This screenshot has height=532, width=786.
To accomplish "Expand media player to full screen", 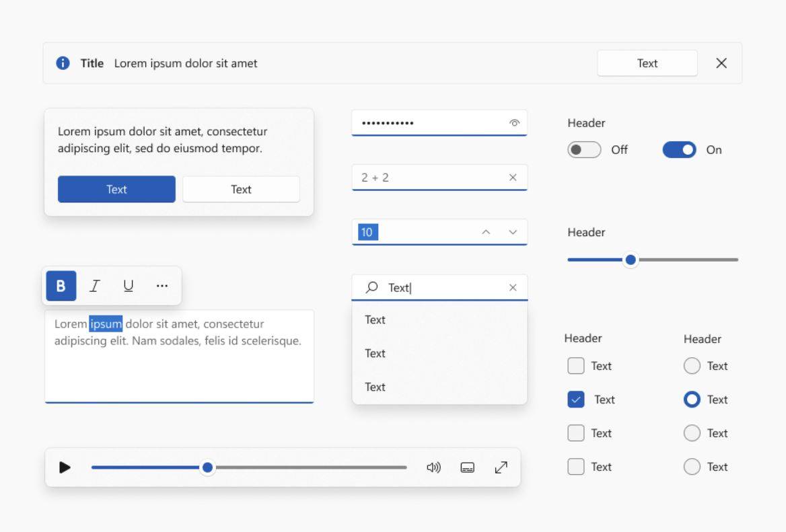I will [501, 467].
